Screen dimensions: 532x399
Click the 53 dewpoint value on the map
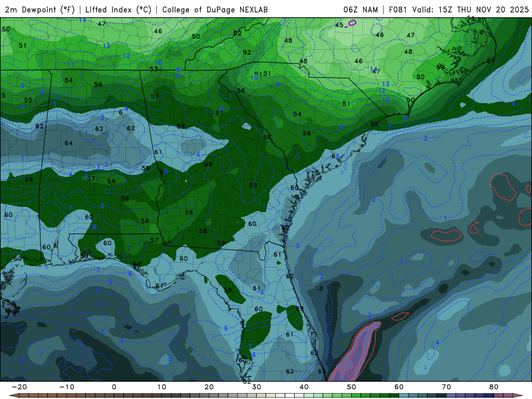pyautogui.click(x=154, y=68)
